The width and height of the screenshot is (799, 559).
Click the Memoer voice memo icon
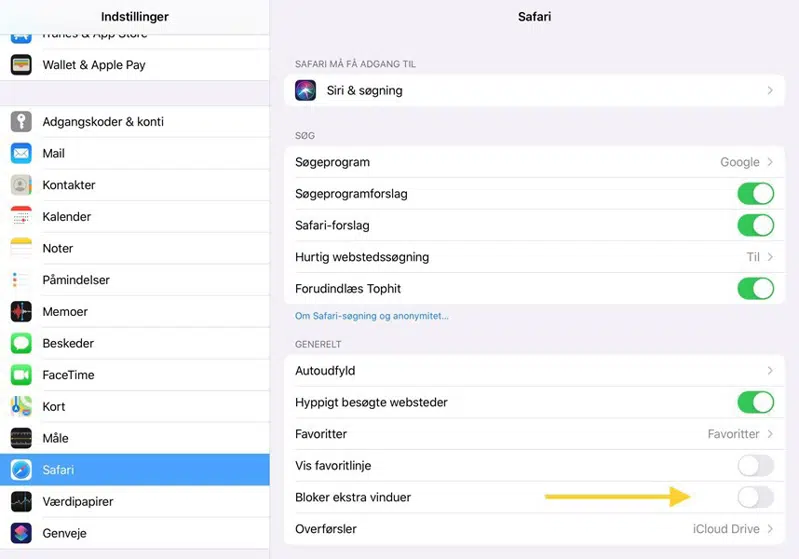pos(21,312)
